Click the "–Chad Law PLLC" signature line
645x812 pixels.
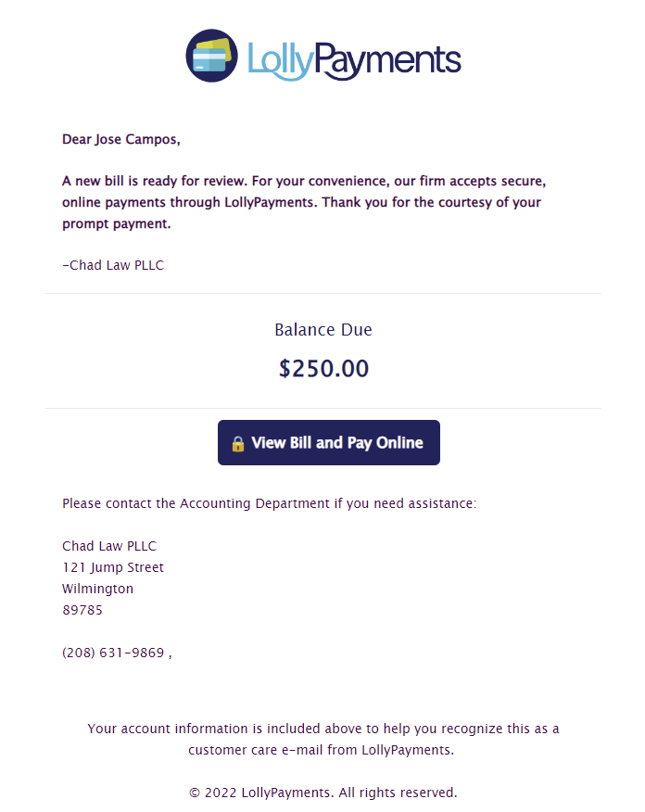click(x=113, y=265)
